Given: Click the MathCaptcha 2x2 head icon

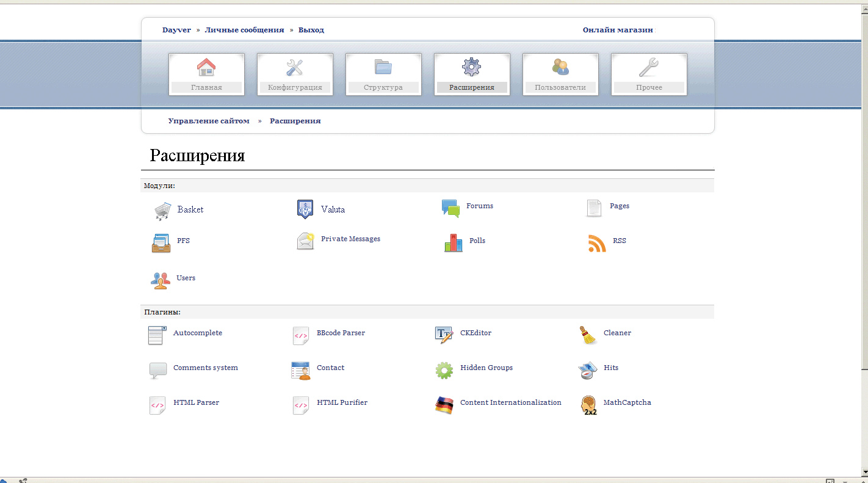Looking at the screenshot, I should click(589, 405).
